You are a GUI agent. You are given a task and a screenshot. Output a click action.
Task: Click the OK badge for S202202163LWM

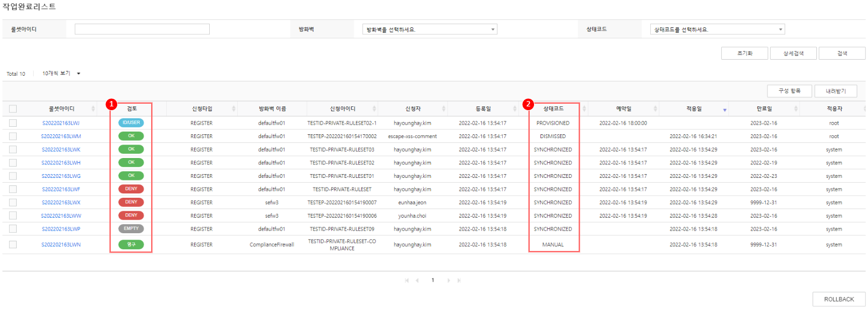[131, 136]
